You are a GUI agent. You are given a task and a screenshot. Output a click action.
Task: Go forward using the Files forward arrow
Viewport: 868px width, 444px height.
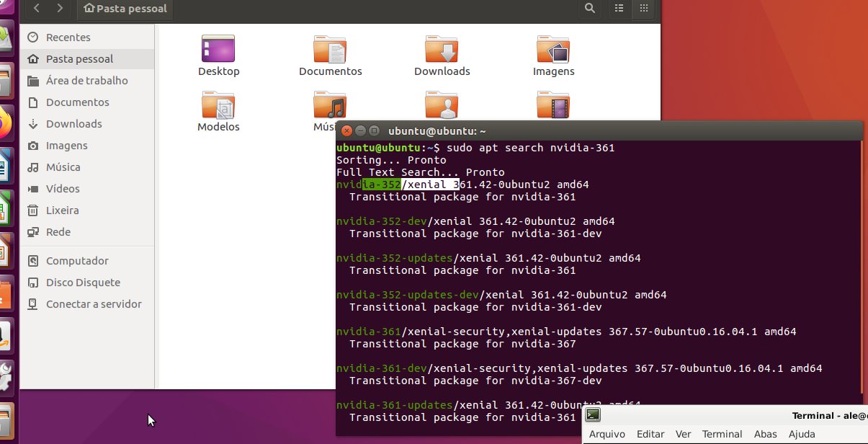pos(60,9)
